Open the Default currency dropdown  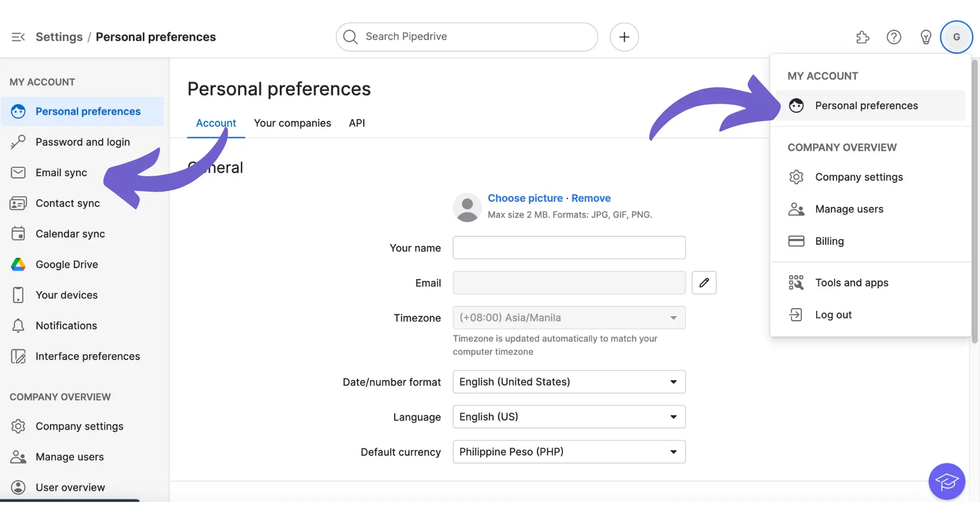(569, 452)
